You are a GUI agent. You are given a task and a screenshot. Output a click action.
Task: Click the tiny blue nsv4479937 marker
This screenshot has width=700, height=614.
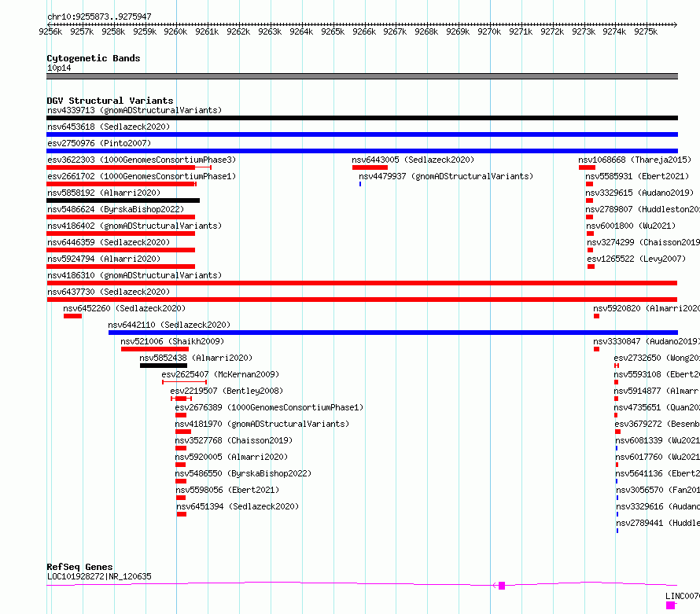pos(360,184)
